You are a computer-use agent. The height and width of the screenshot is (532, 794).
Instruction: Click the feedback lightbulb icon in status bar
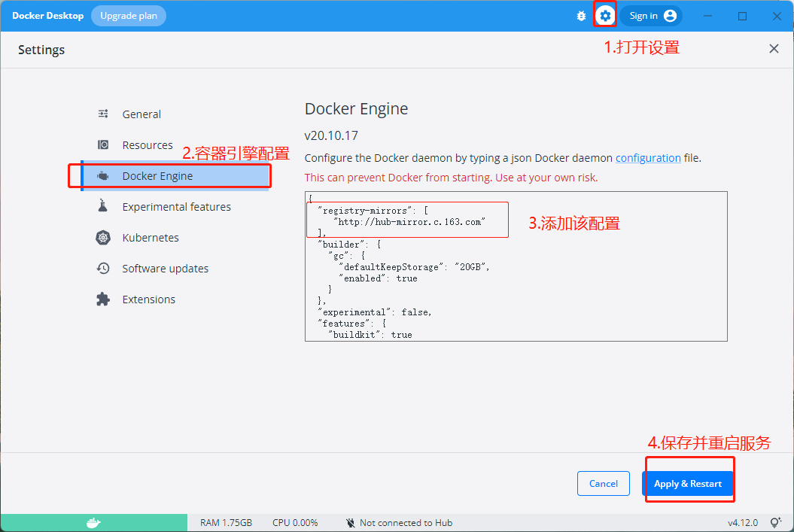click(x=776, y=522)
